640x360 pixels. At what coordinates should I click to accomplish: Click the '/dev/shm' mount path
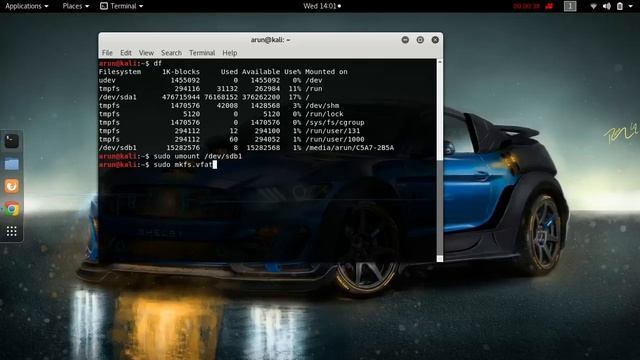click(322, 106)
